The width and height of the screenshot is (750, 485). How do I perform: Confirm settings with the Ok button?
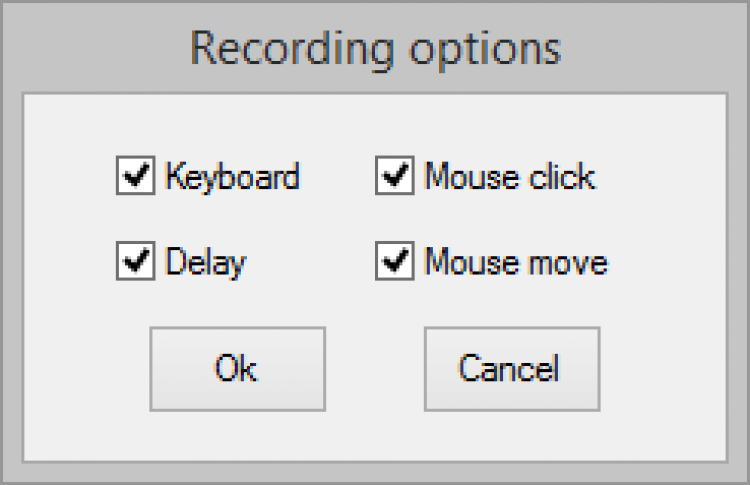coord(237,368)
